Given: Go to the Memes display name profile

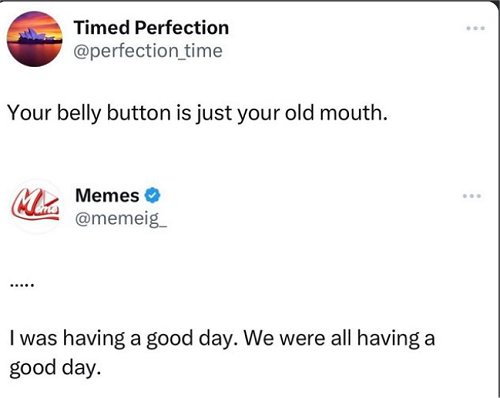Looking at the screenshot, I should 107,195.
